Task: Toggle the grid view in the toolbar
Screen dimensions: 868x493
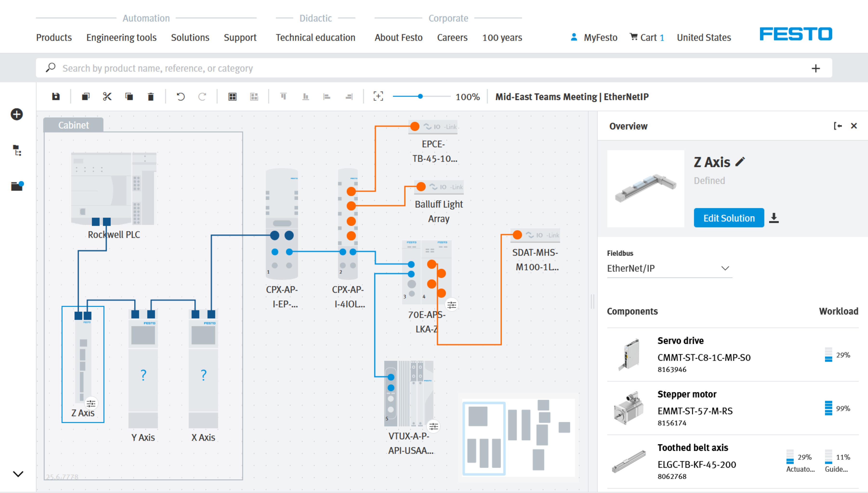Action: [x=232, y=96]
